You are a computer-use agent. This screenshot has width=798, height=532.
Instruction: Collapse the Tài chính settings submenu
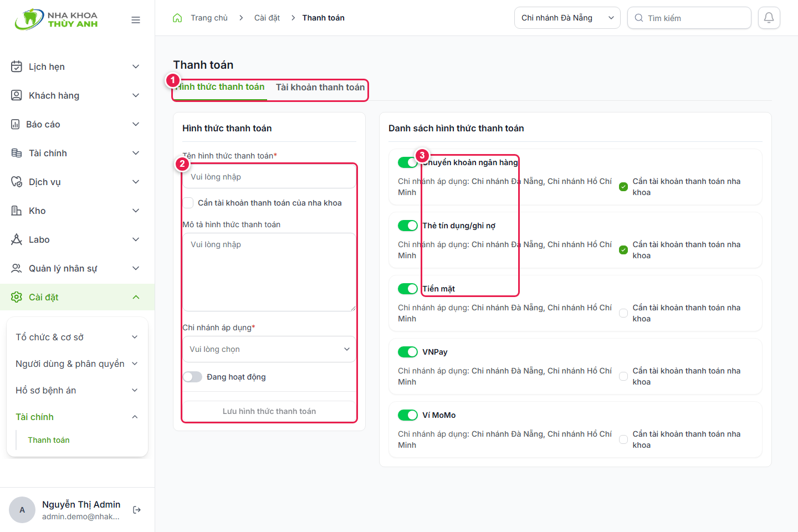click(x=77, y=417)
